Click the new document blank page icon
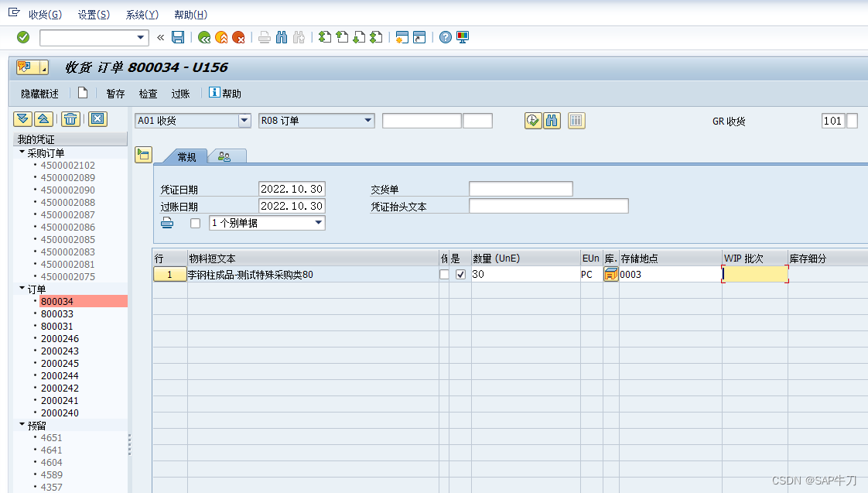868x493 pixels. point(83,93)
